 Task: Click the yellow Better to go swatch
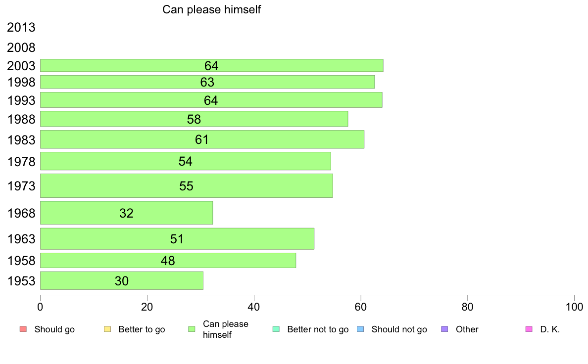(107, 329)
